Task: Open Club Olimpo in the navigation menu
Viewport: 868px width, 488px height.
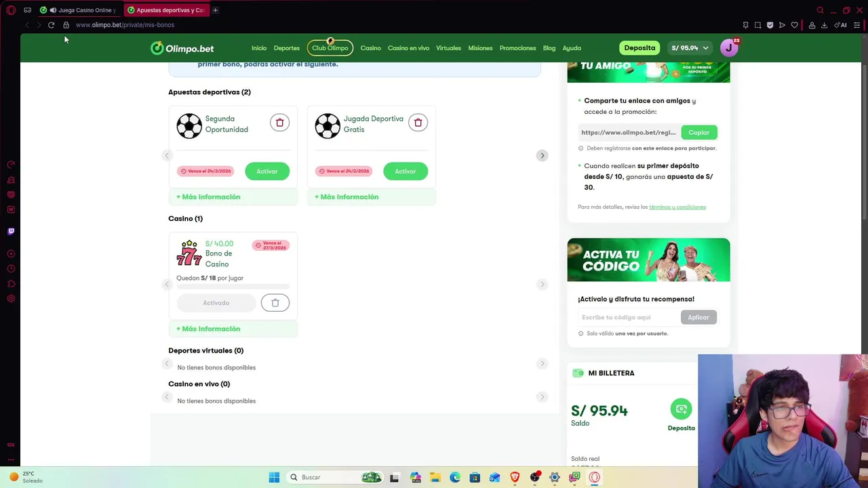Action: [x=330, y=48]
